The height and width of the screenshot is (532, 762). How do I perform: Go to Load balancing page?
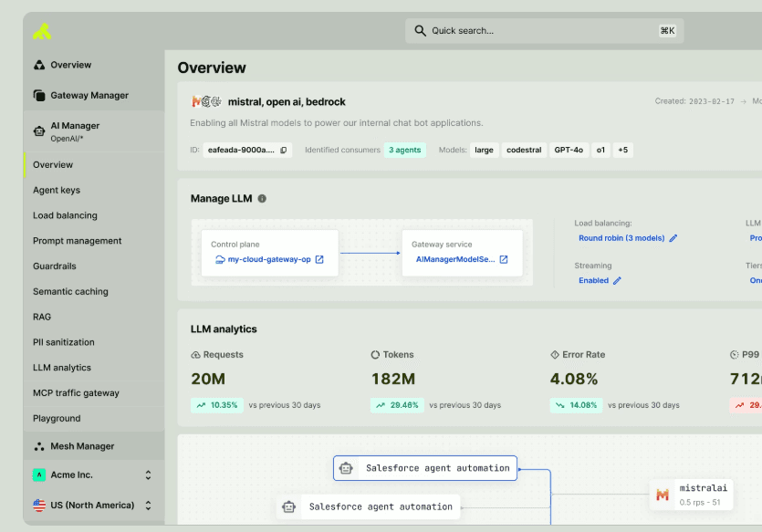94,215
